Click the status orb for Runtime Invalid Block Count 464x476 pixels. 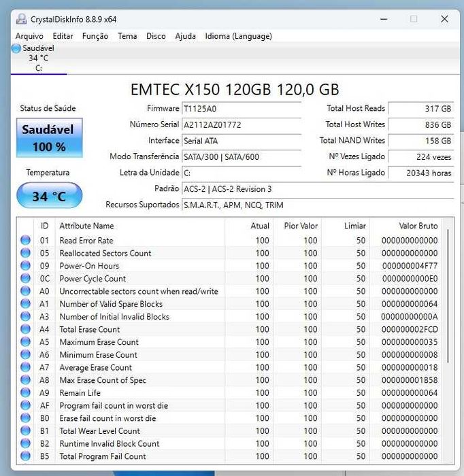click(25, 443)
